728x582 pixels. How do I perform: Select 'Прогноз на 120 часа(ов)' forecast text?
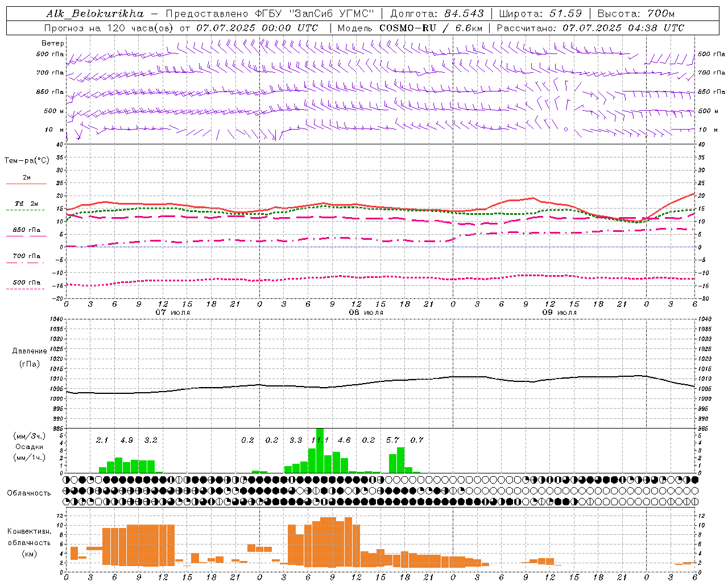pyautogui.click(x=109, y=28)
